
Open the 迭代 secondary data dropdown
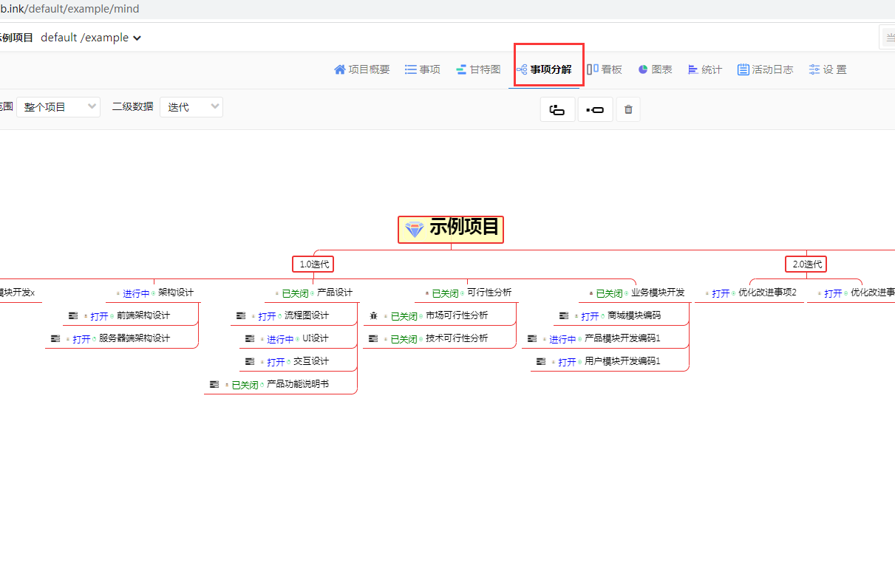click(191, 106)
